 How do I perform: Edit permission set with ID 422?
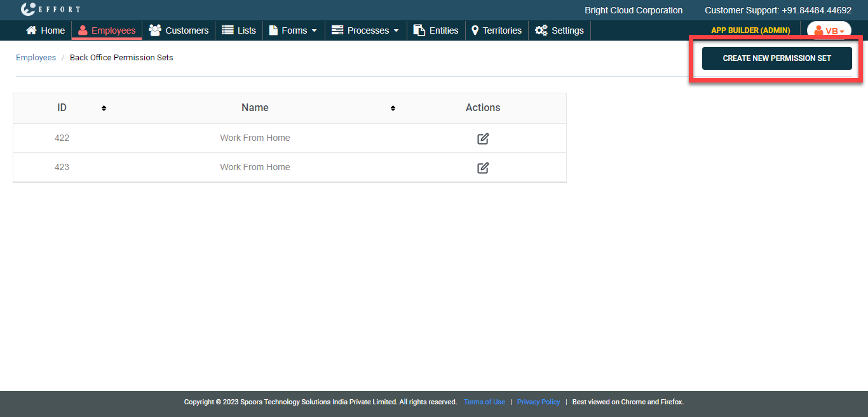coord(483,138)
